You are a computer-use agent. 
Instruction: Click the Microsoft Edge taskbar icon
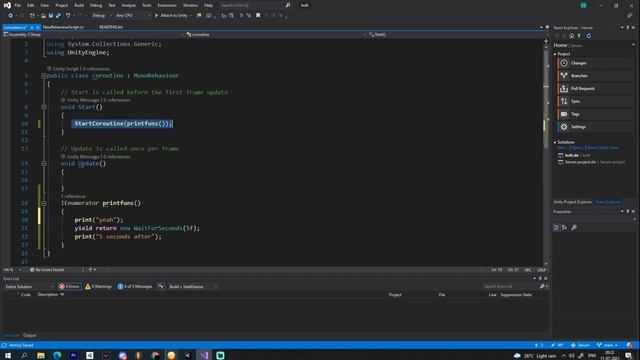57,355
